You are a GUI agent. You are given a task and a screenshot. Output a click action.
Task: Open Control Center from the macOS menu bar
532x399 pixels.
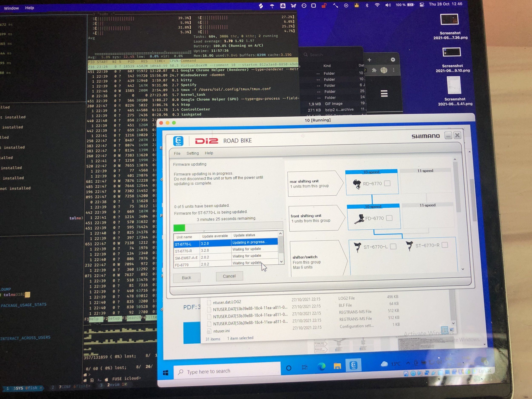422,5
